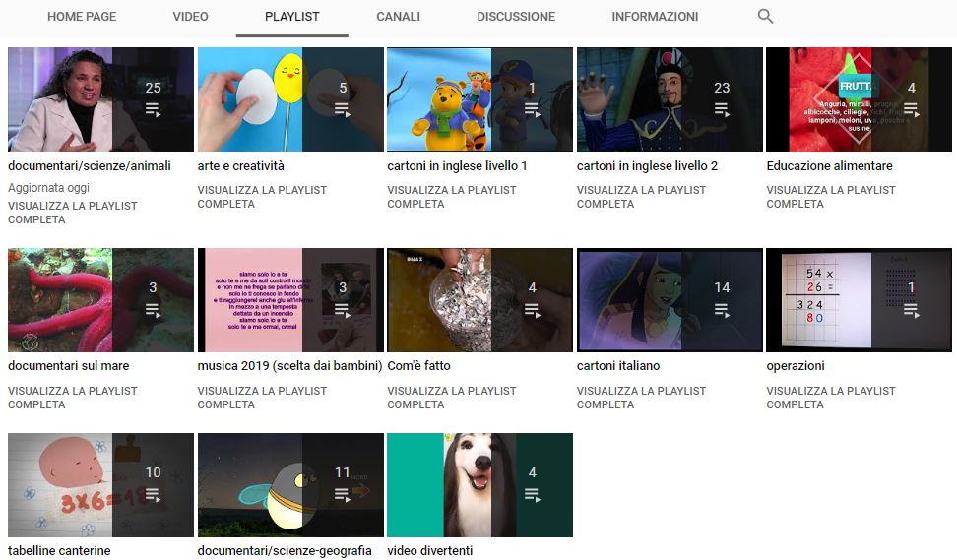This screenshot has width=957, height=560.
Task: Select the INFORMAZIONI tab
Action: click(x=655, y=17)
